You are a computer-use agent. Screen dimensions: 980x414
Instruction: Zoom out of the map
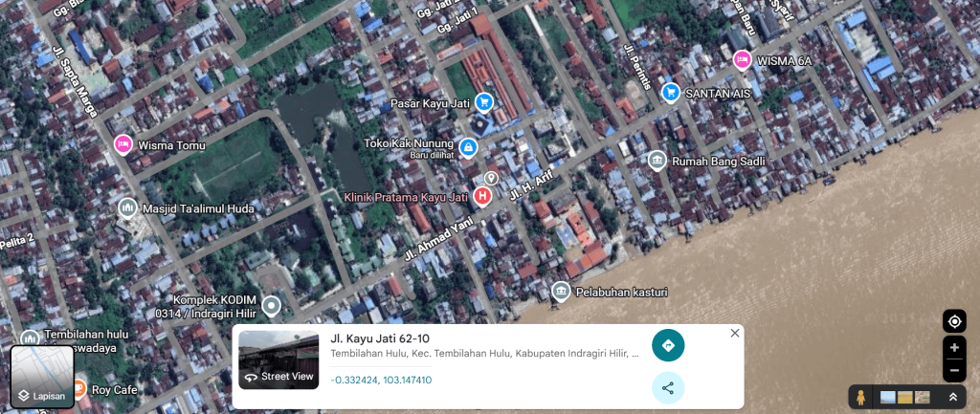click(954, 370)
